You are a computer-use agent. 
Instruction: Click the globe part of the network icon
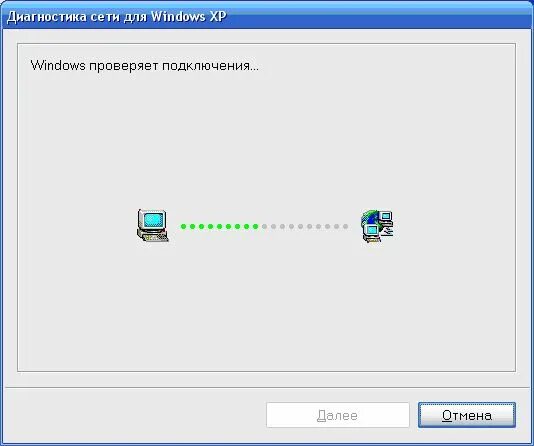pyautogui.click(x=370, y=219)
